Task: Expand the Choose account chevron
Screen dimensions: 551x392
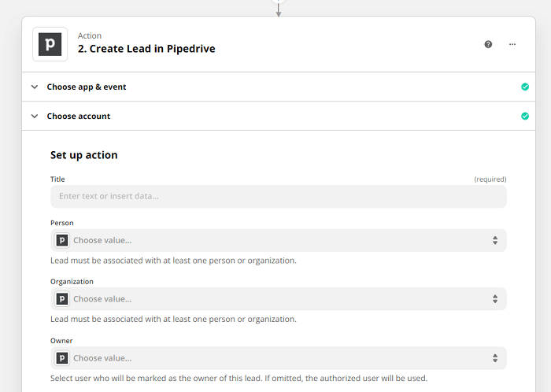Action: 35,116
